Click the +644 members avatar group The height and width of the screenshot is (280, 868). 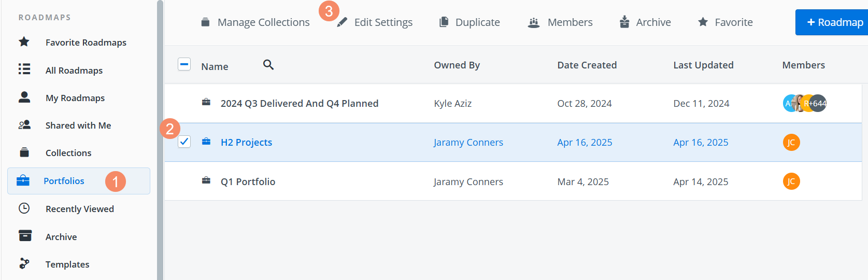point(817,104)
